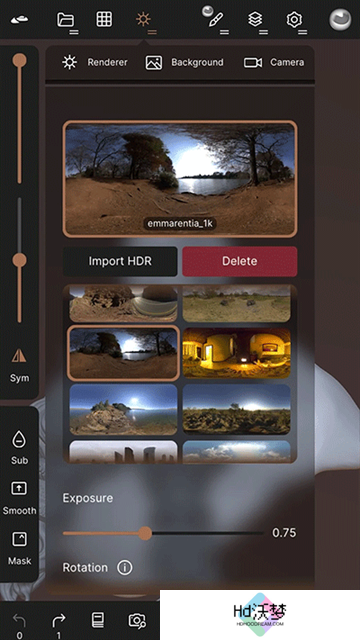Toggle the Sub droplet button
This screenshot has height=640, width=360.
19,447
